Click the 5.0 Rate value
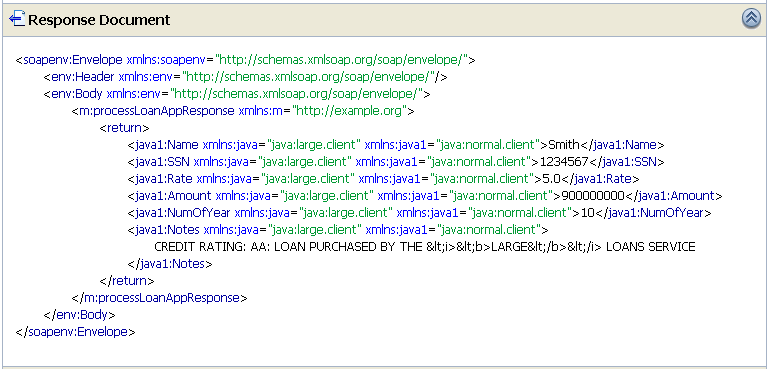This screenshot has height=369, width=771. (551, 179)
